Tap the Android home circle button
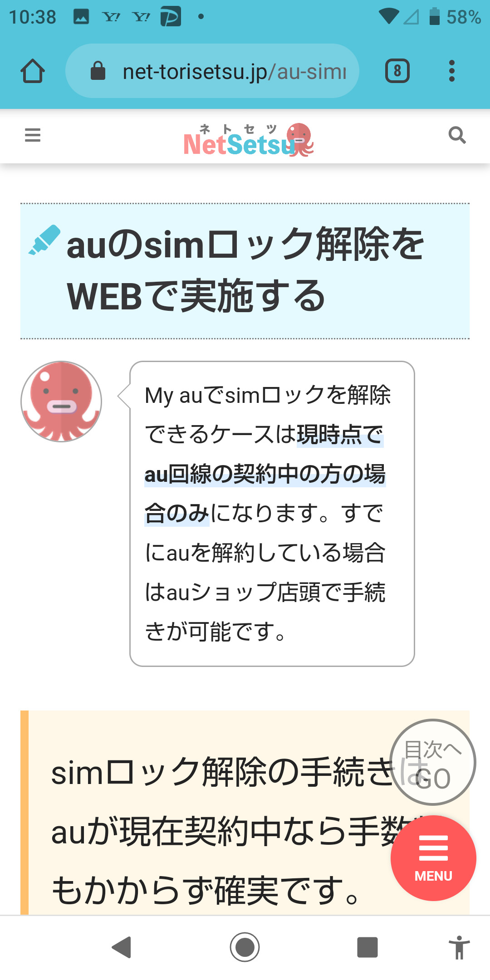Image resolution: width=490 pixels, height=980 pixels. pyautogui.click(x=245, y=947)
